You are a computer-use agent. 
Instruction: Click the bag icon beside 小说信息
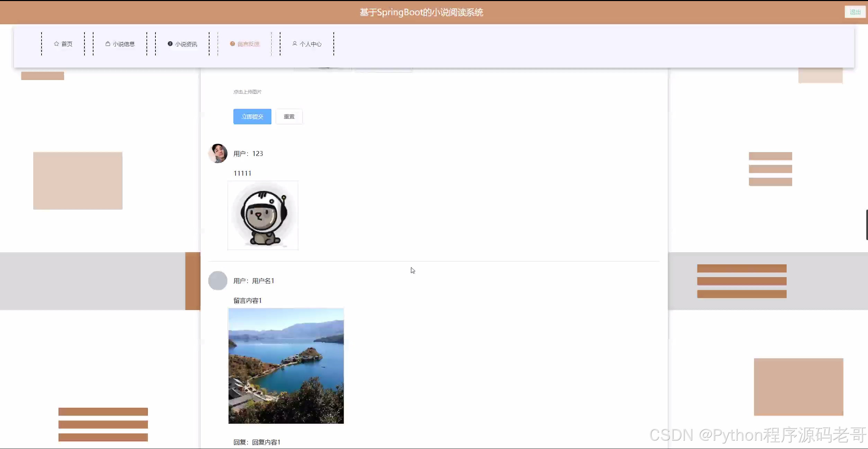click(x=108, y=44)
